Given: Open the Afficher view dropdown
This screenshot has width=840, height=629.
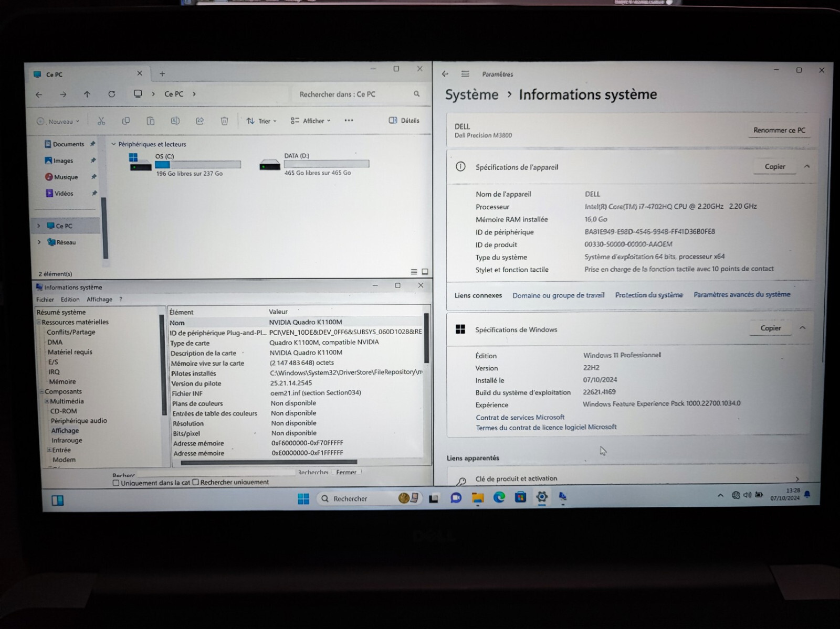Looking at the screenshot, I should (x=310, y=121).
